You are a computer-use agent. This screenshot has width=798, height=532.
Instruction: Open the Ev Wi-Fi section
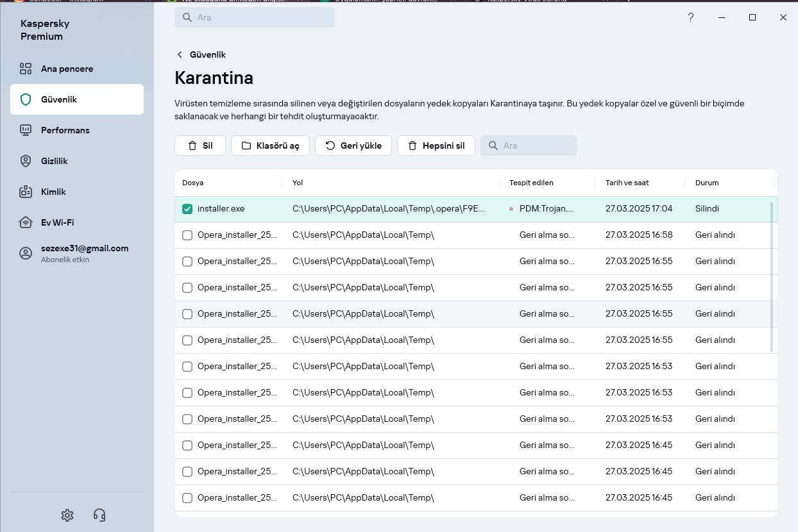[77, 222]
